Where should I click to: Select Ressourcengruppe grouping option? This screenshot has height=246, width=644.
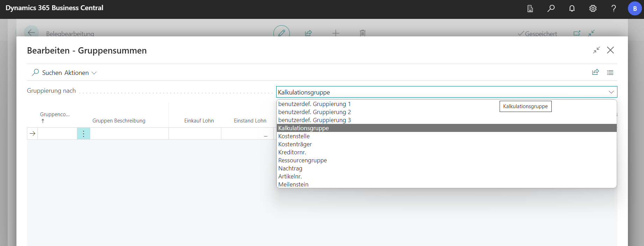302,160
